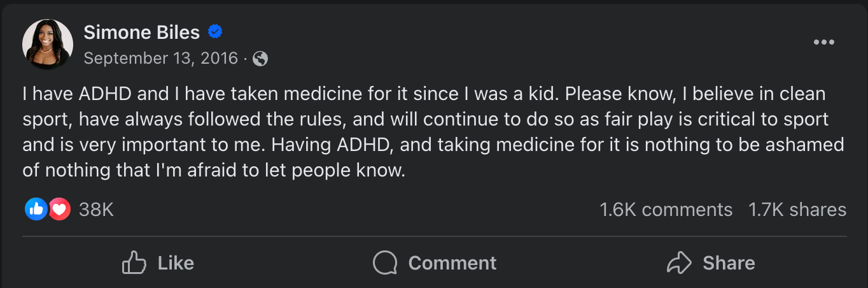Image resolution: width=868 pixels, height=288 pixels.
Task: Click the speech bubble comment icon
Action: click(385, 263)
